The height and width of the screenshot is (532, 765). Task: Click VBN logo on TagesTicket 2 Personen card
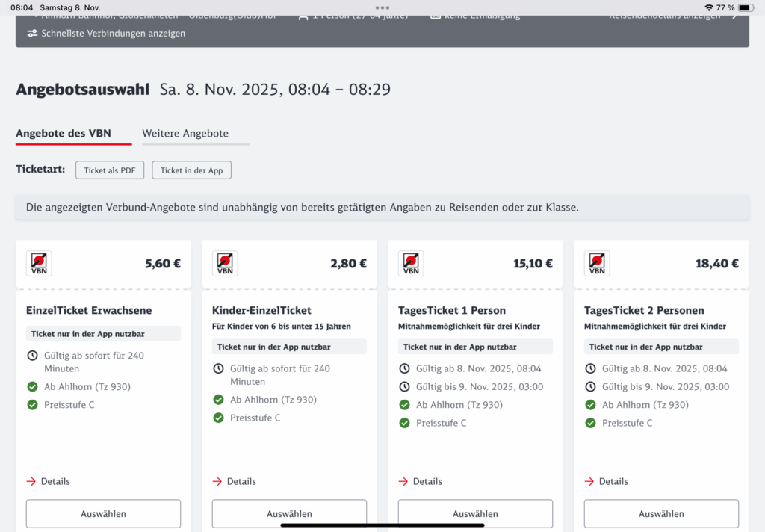(x=597, y=263)
